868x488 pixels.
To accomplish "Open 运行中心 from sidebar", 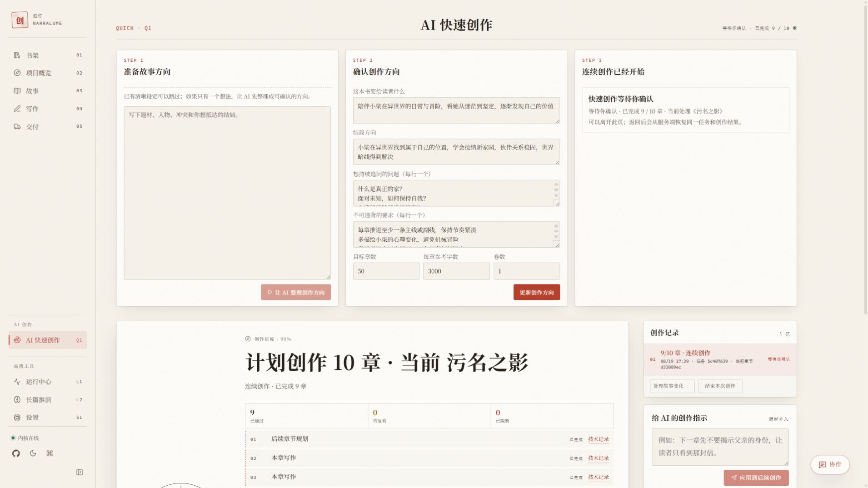I will click(x=48, y=382).
